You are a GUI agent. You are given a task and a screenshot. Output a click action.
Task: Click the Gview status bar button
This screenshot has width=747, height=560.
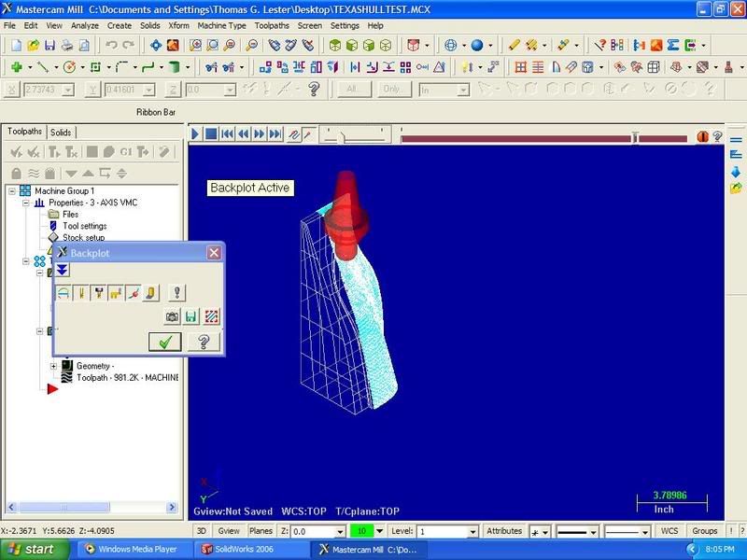[x=229, y=531]
